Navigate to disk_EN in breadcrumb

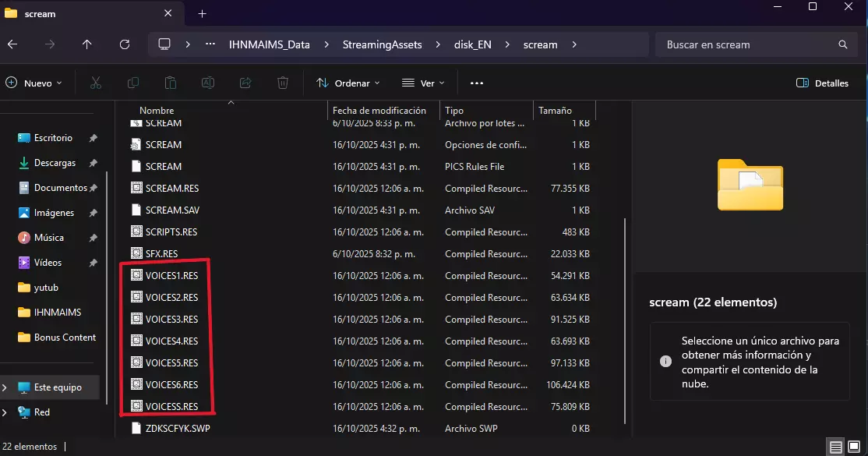473,44
